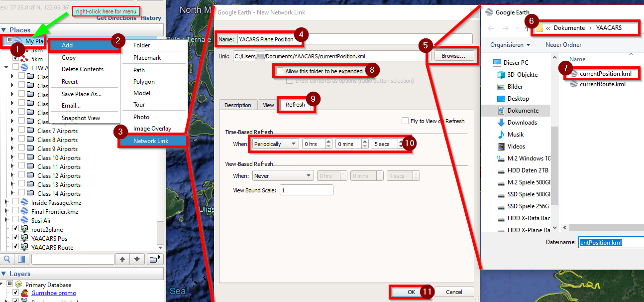The width and height of the screenshot is (644, 302).
Task: Click the Browse... button
Action: 453,56
